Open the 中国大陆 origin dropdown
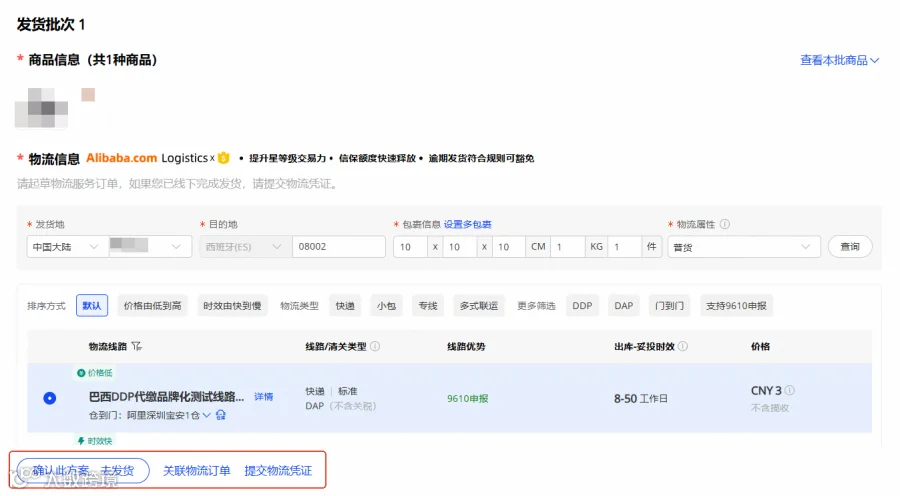The height and width of the screenshot is (496, 900). [x=67, y=247]
